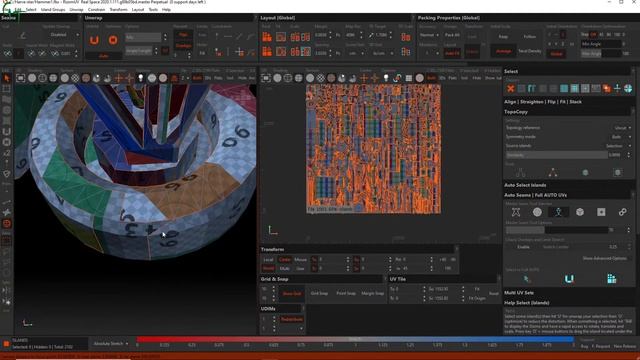Open the Layout menu
640x360 pixels.
[138, 9]
